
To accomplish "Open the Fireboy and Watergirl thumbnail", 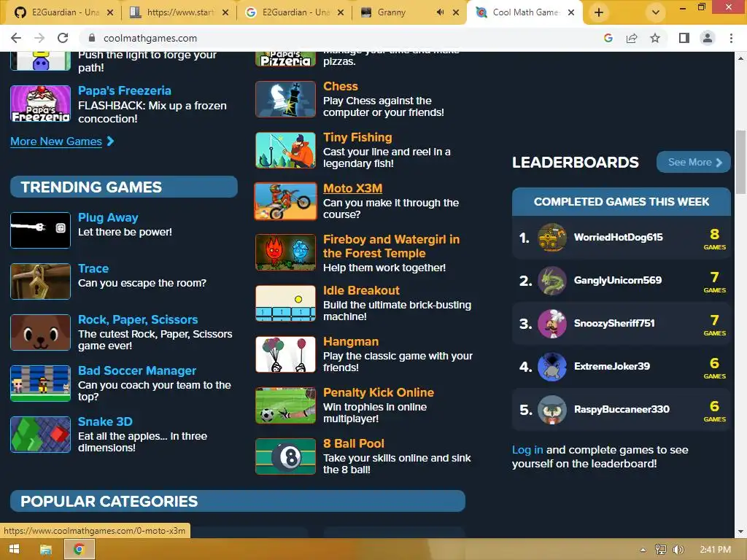I will click(x=285, y=252).
